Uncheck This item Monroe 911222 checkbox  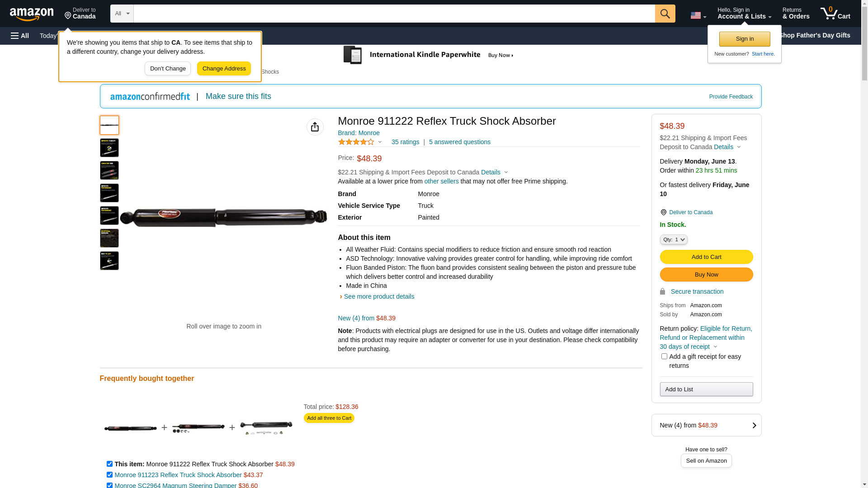point(109,464)
